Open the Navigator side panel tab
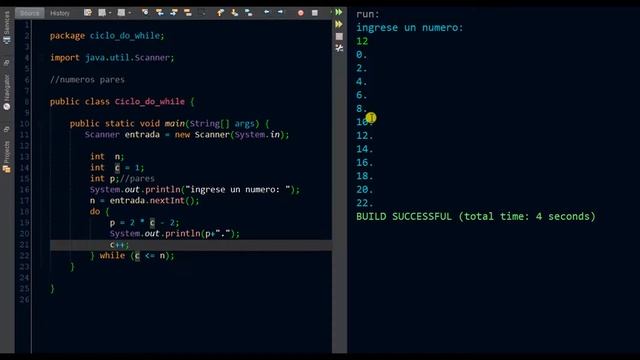 7,92
